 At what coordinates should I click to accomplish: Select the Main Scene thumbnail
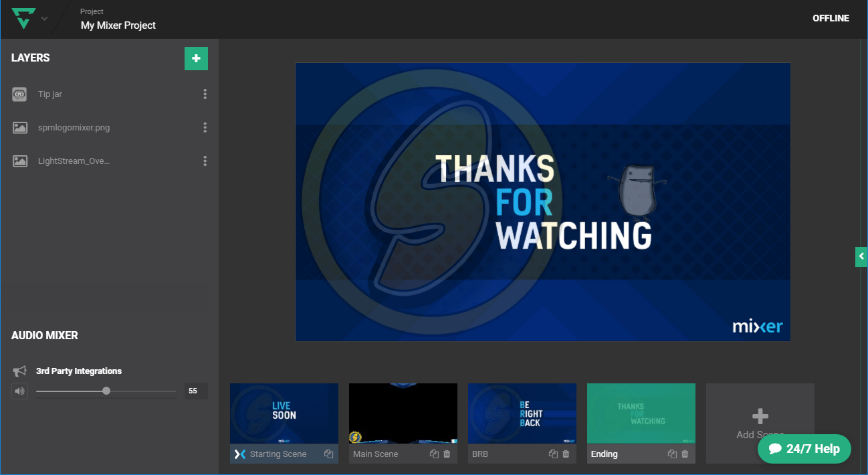(x=403, y=413)
